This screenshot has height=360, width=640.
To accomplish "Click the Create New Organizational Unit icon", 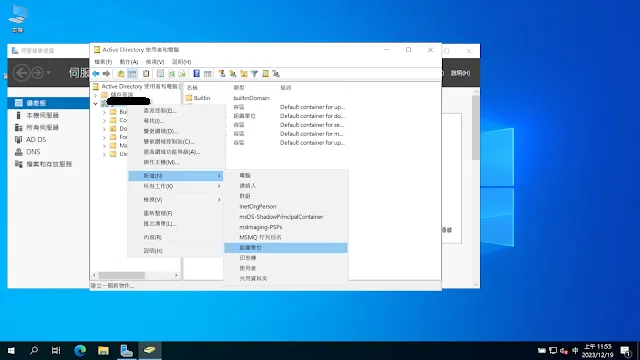I will coord(244,74).
